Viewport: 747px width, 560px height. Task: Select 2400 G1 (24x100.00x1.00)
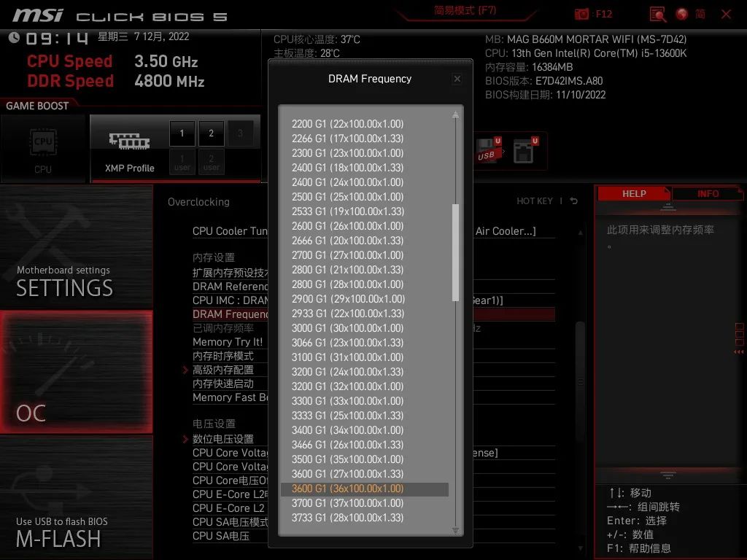tap(347, 182)
